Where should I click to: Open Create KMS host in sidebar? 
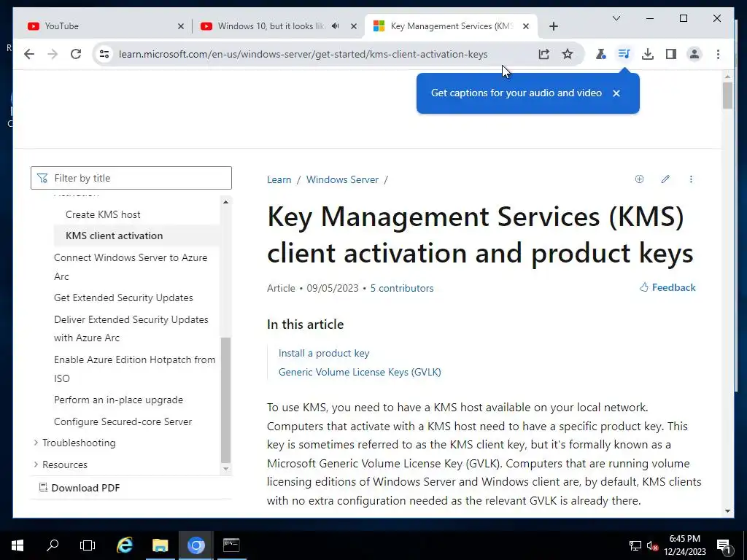pos(103,215)
